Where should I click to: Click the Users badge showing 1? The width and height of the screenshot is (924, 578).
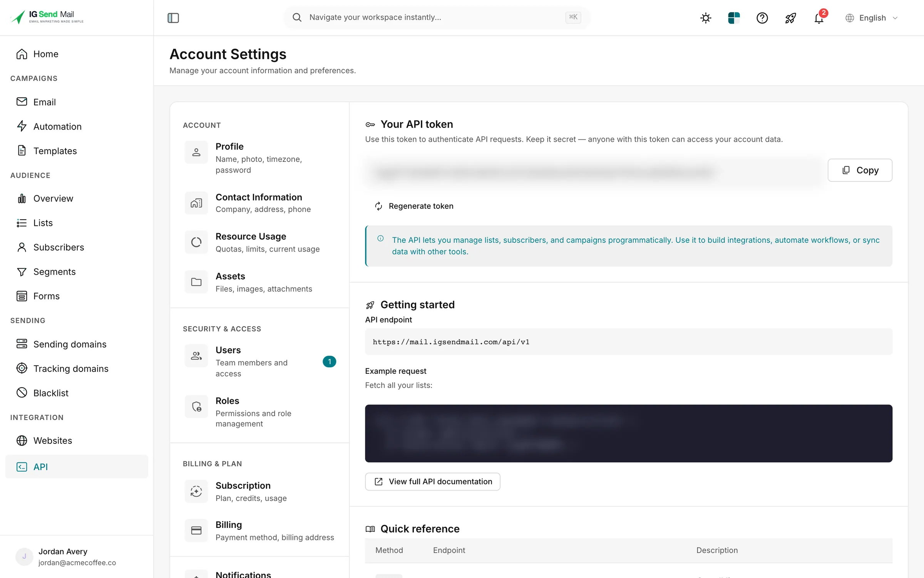coord(329,361)
